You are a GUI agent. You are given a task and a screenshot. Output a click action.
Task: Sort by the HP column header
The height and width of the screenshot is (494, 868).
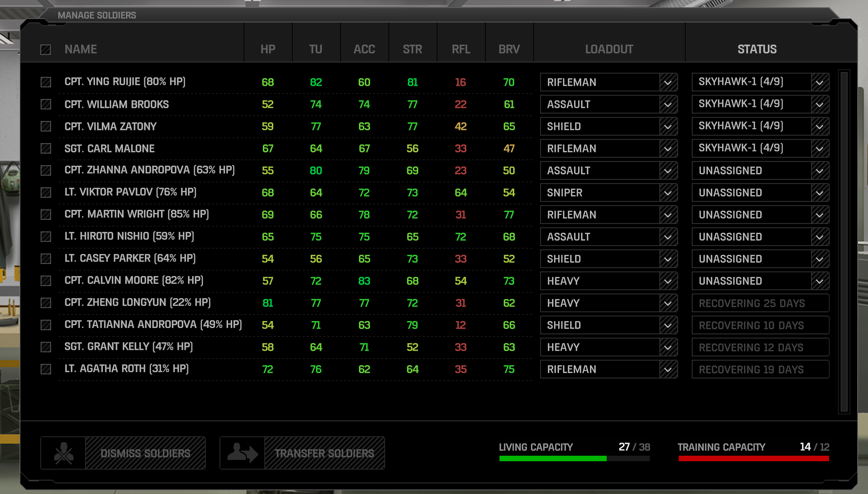(x=268, y=49)
